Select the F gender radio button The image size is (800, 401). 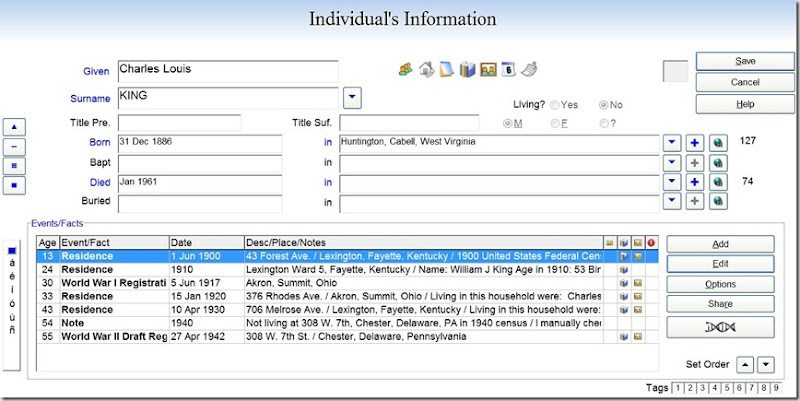pos(555,123)
